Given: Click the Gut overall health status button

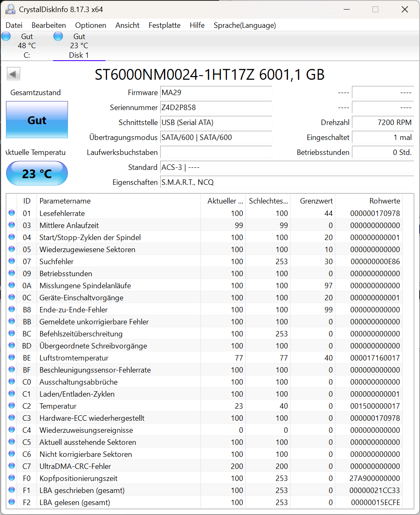Looking at the screenshot, I should pyautogui.click(x=37, y=120).
